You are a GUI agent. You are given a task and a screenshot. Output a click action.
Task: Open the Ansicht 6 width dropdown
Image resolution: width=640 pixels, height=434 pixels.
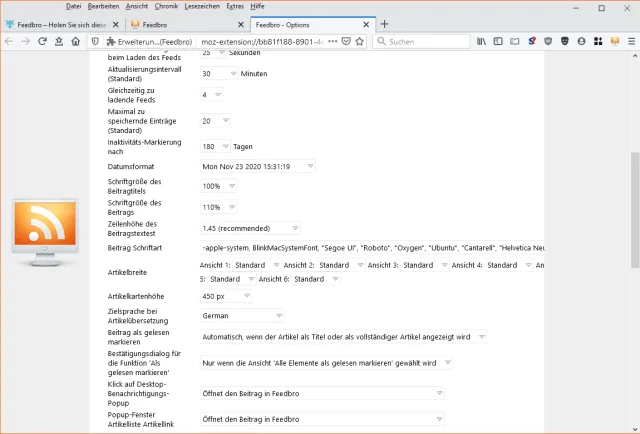tap(316, 279)
